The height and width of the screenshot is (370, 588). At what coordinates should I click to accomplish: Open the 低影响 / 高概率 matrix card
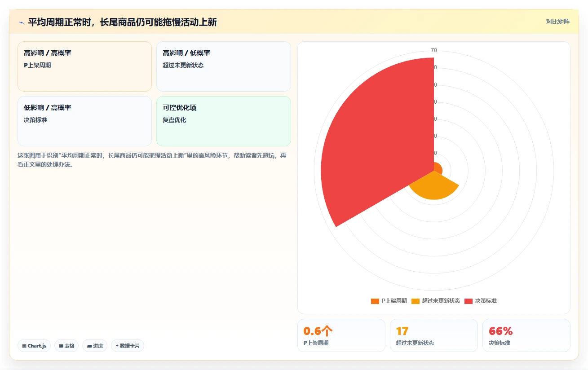[84, 121]
